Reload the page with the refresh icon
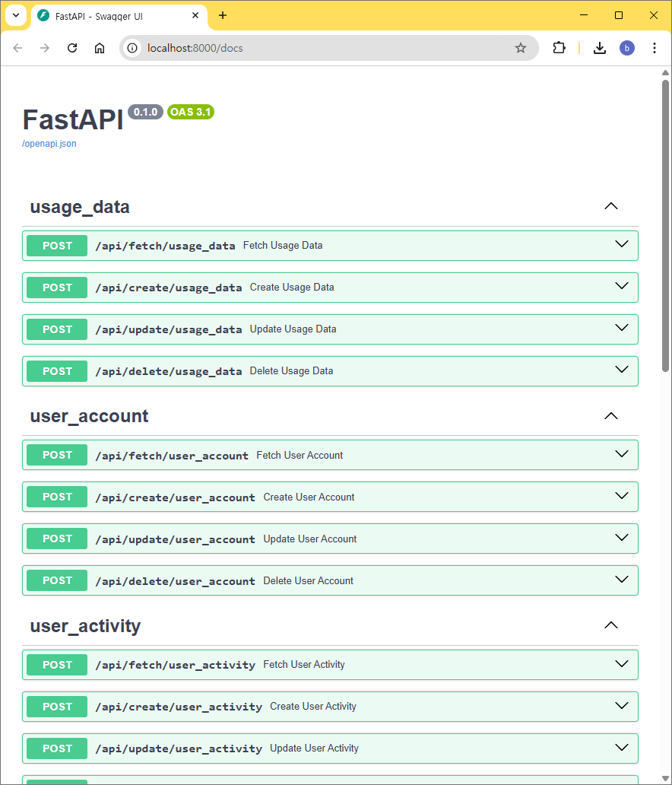This screenshot has width=672, height=785. pyautogui.click(x=72, y=48)
